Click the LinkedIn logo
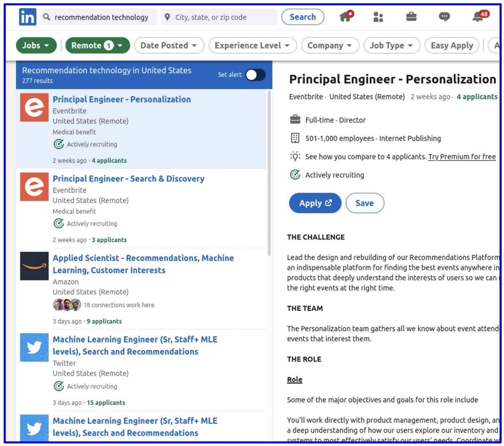 tap(27, 17)
